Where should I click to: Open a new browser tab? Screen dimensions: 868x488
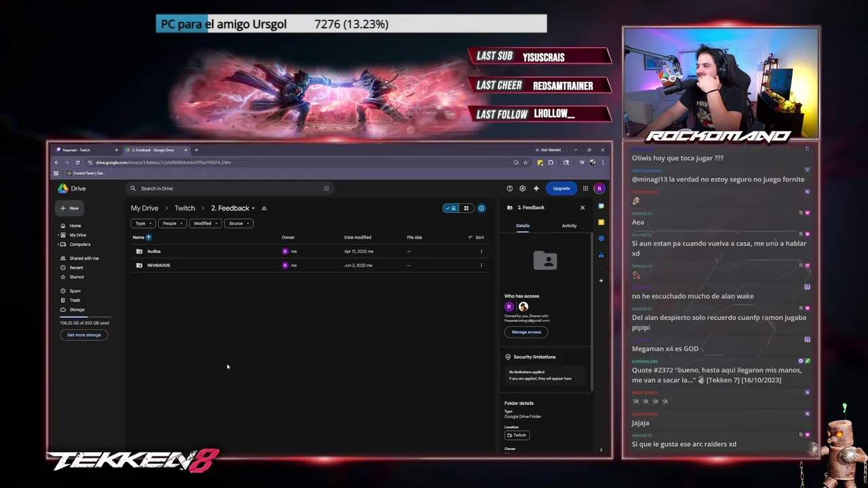196,150
